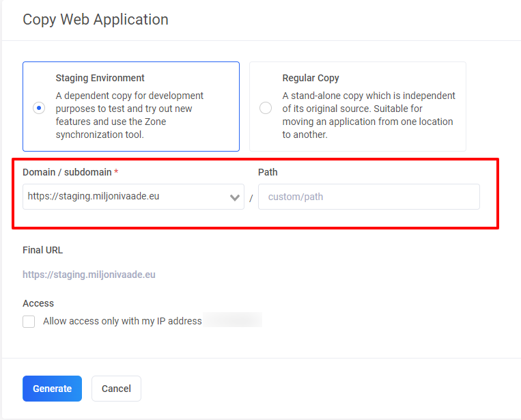Click the Regular Copy card title
521x420 pixels.
311,78
